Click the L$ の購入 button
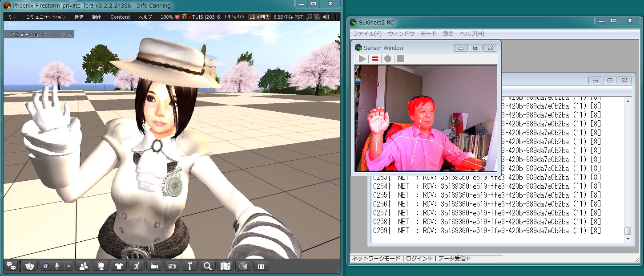 click(259, 17)
